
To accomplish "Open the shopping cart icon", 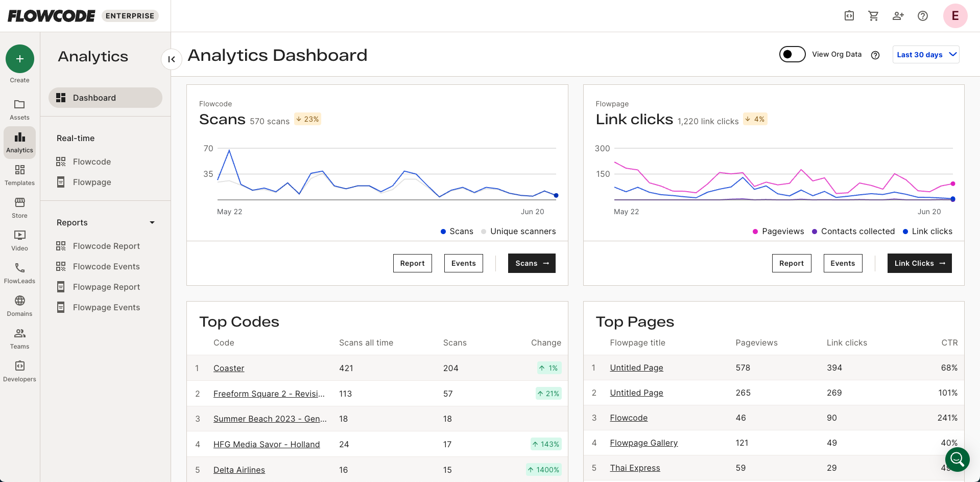I will coord(873,16).
